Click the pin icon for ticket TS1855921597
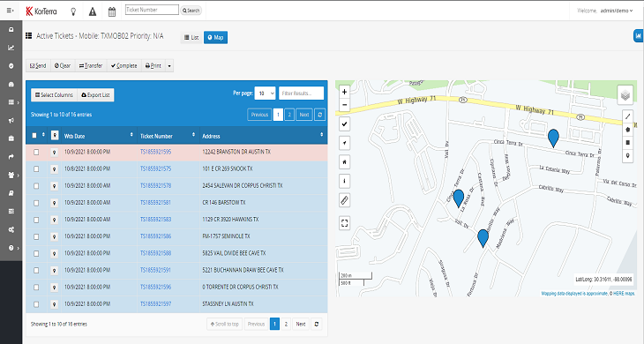The image size is (644, 344). [x=54, y=304]
